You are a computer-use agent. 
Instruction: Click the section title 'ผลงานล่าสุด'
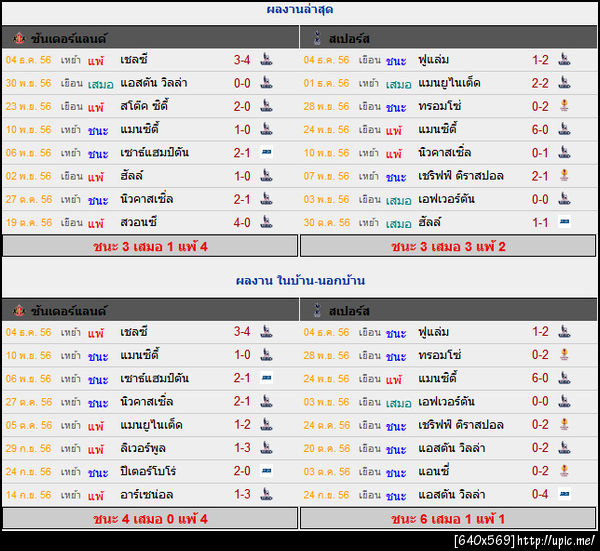point(300,10)
